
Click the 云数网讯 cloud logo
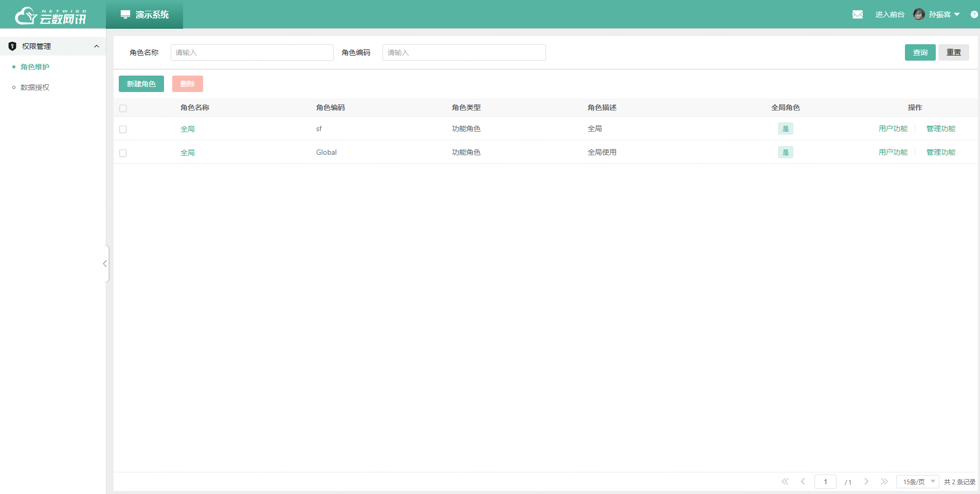click(x=50, y=15)
